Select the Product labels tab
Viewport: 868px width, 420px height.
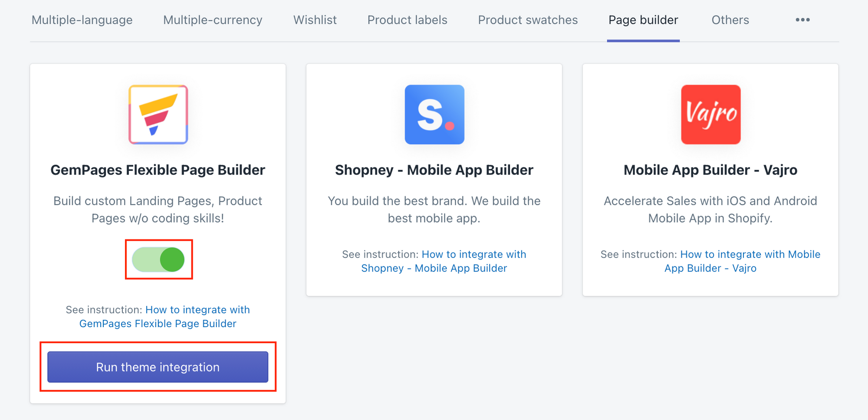tap(407, 20)
